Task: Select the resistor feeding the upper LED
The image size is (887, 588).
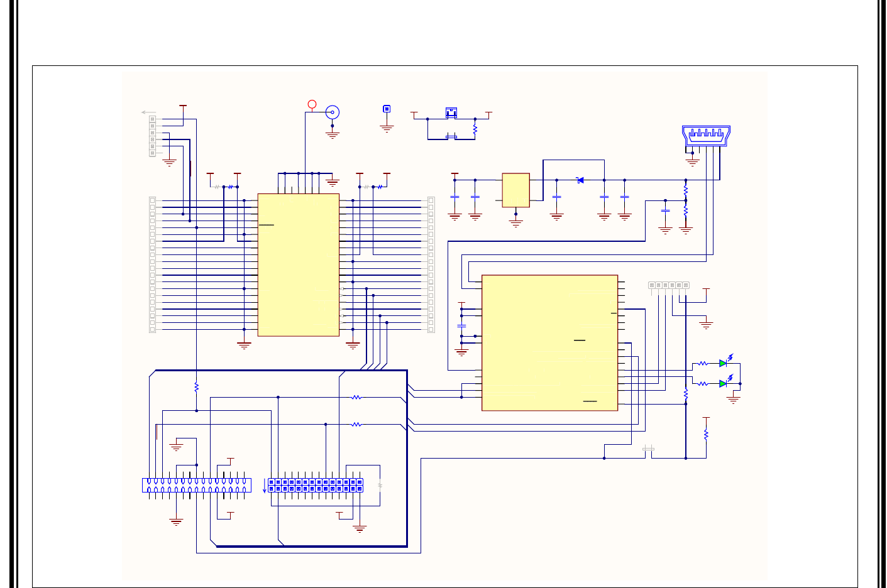Action: tap(703, 363)
